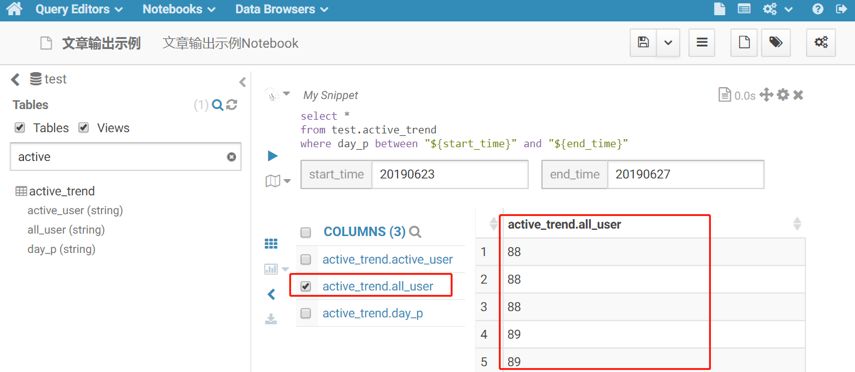Open the documents file icon in top bar
Screen dimensions: 855x372
point(720,9)
